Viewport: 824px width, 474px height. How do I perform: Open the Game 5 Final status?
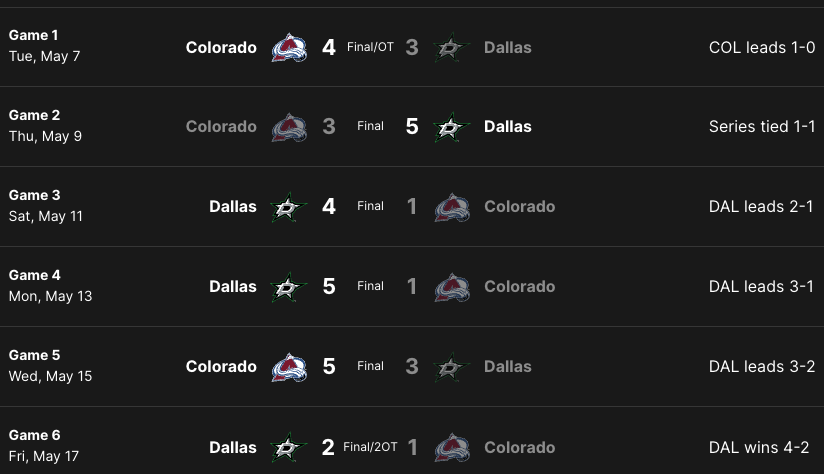[370, 366]
